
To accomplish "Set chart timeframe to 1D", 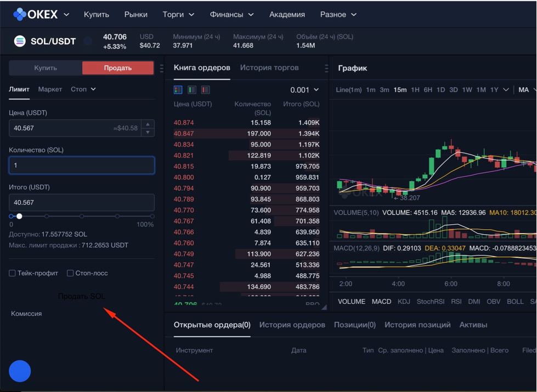I will (x=441, y=90).
